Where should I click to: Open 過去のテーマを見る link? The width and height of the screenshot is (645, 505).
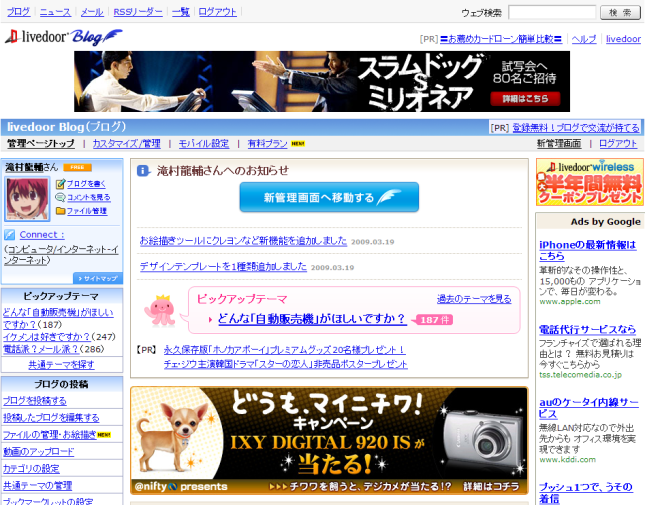point(474,299)
